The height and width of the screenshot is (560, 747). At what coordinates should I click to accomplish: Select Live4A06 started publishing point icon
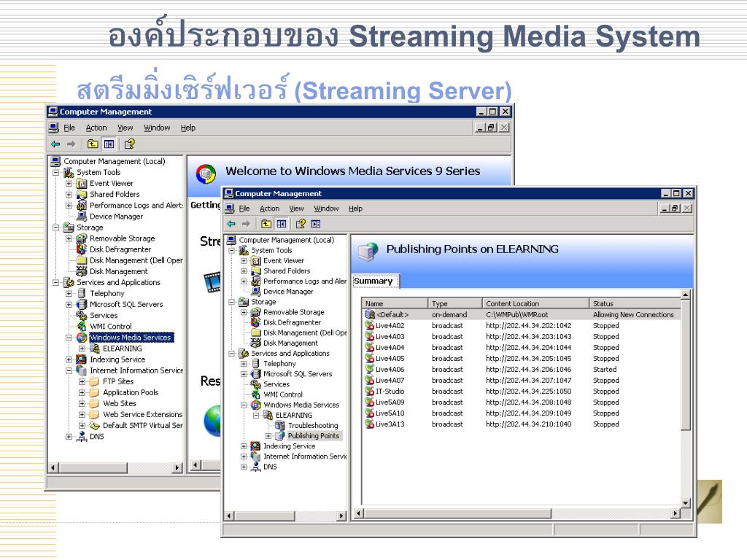coord(369,369)
